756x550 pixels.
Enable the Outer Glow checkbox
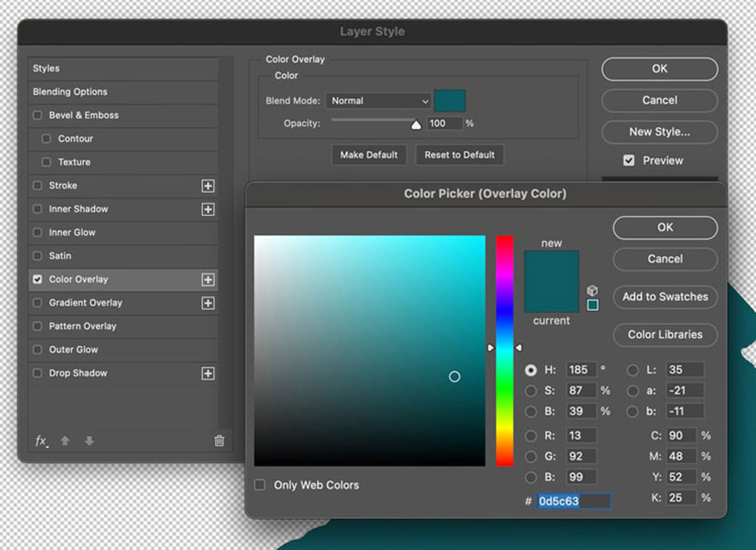37,350
